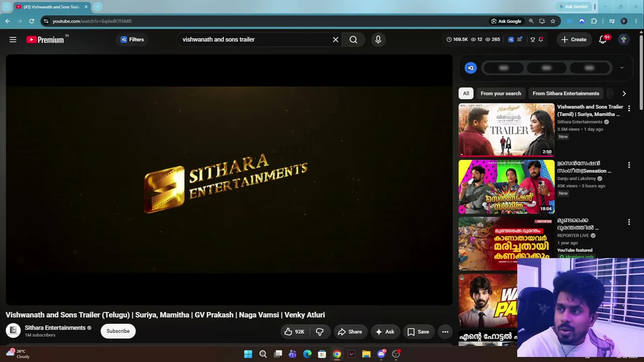
Task: Submit search with magnifier button
Action: pyautogui.click(x=353, y=40)
